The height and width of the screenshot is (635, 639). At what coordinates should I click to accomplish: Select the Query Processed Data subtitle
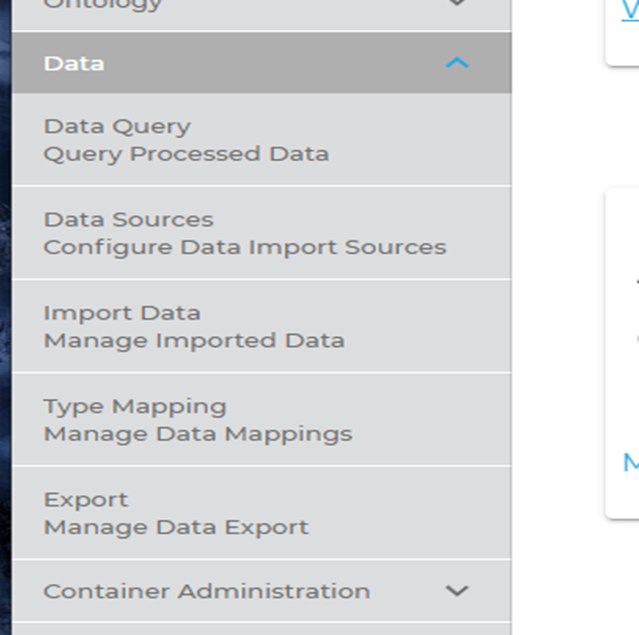pos(186,154)
